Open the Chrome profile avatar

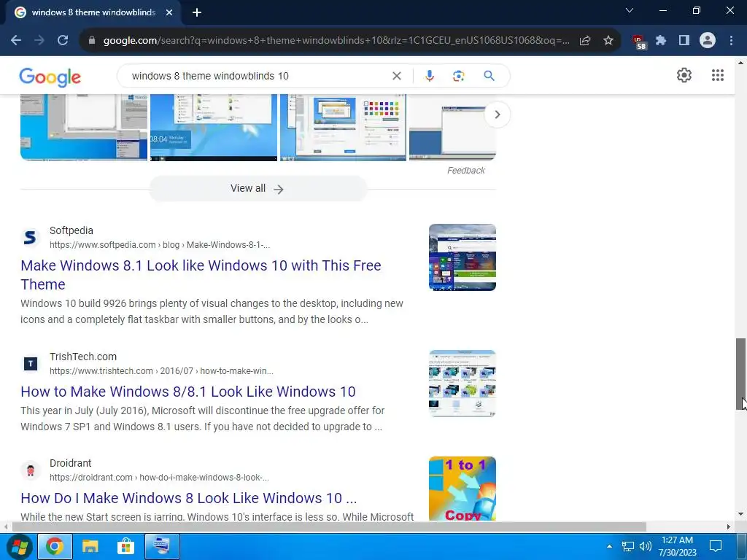tap(708, 41)
